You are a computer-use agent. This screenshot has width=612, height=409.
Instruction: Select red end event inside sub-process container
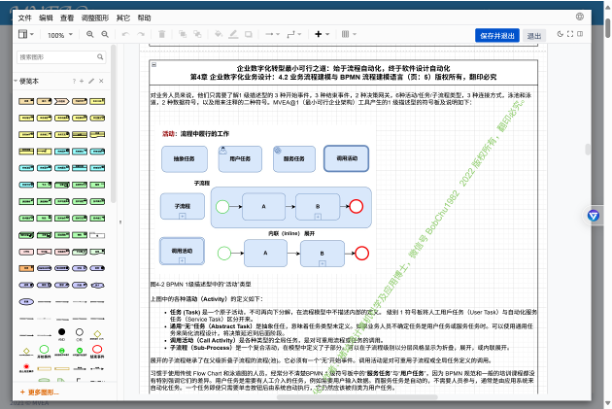tap(356, 206)
